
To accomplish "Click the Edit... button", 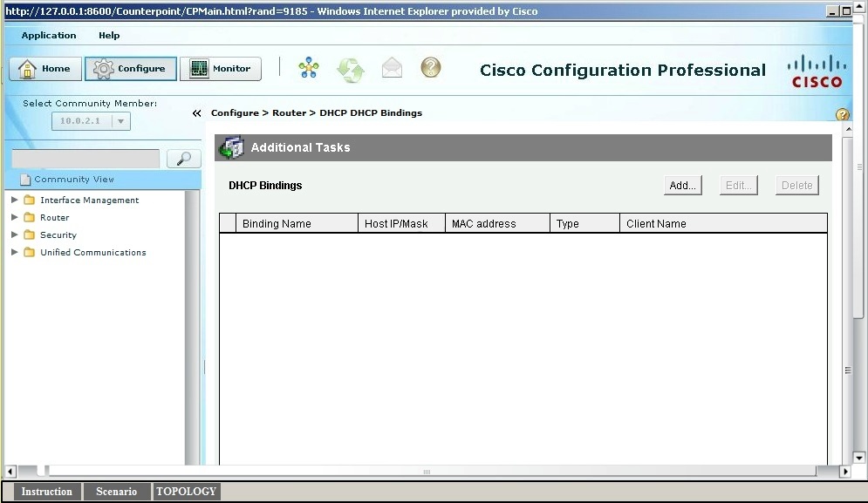I will point(739,186).
